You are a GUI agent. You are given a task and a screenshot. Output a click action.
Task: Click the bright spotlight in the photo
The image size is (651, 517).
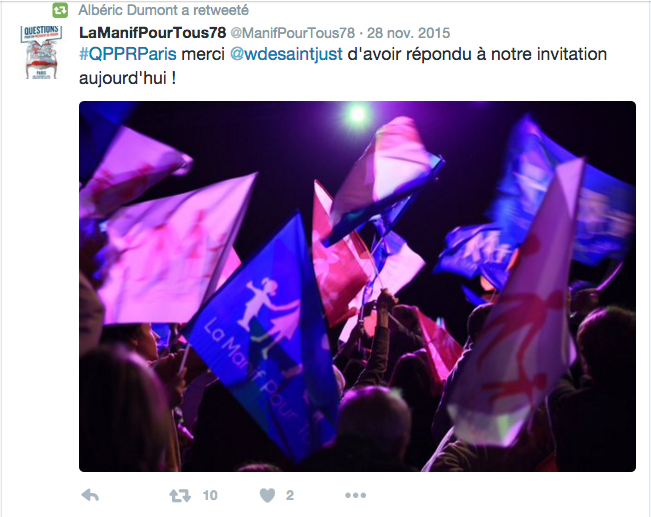click(358, 113)
